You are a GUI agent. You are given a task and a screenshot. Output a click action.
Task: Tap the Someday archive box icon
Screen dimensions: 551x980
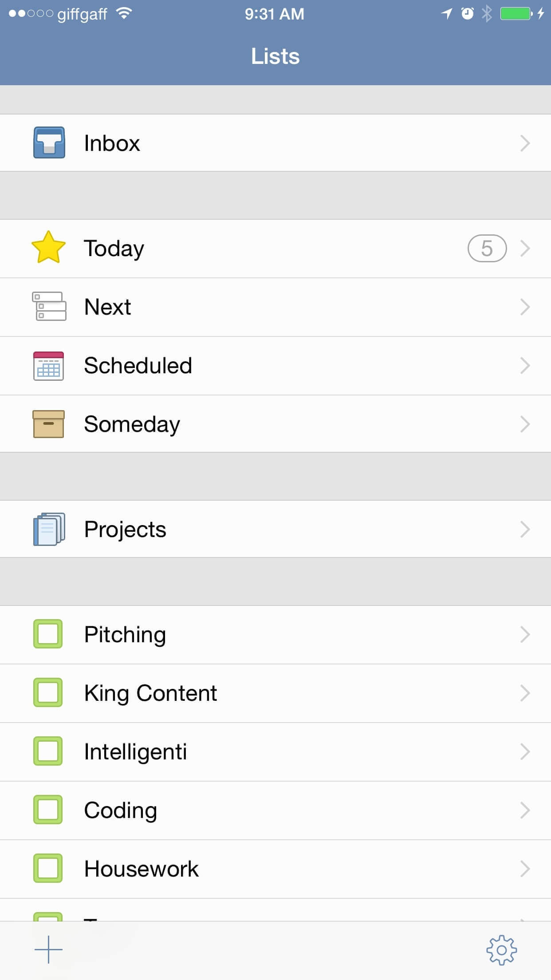49,424
